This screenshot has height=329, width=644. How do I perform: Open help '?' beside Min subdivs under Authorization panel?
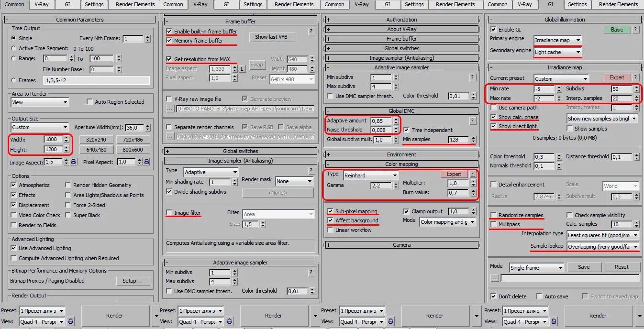tap(473, 77)
